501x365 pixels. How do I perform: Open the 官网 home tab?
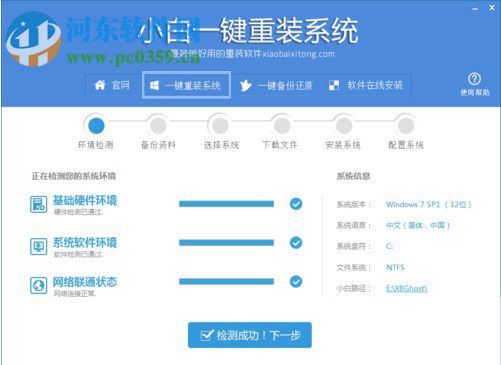[113, 85]
